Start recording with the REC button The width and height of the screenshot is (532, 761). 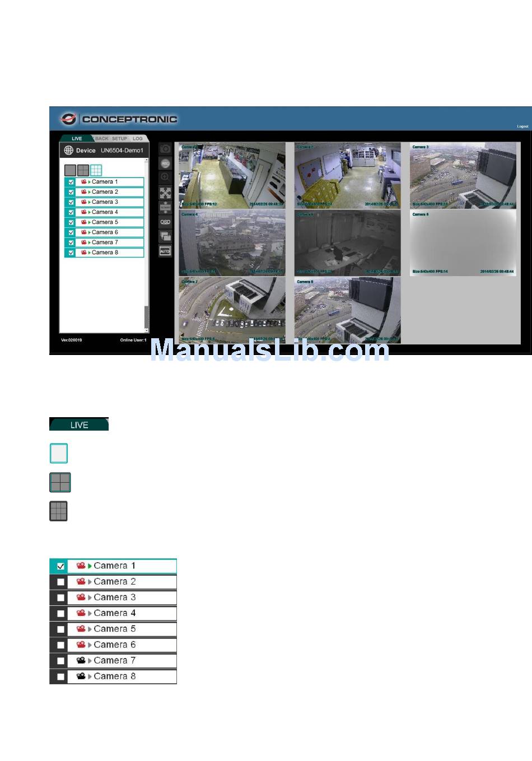tap(165, 164)
